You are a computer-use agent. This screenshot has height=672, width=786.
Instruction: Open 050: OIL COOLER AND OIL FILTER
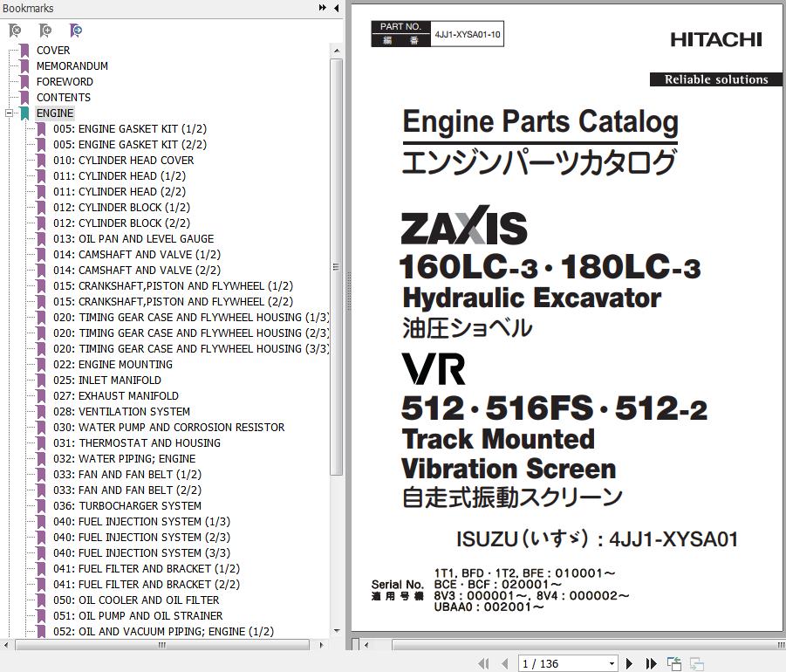click(x=136, y=600)
